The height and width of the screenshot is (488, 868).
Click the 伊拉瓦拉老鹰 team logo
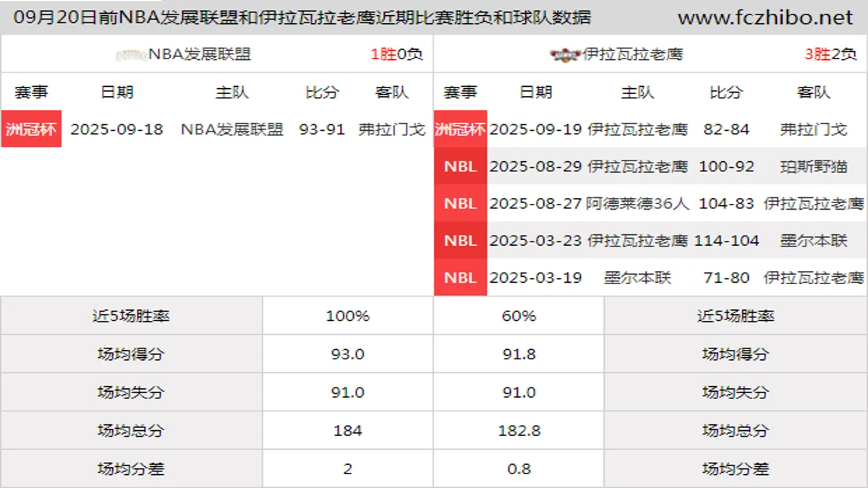click(x=565, y=54)
